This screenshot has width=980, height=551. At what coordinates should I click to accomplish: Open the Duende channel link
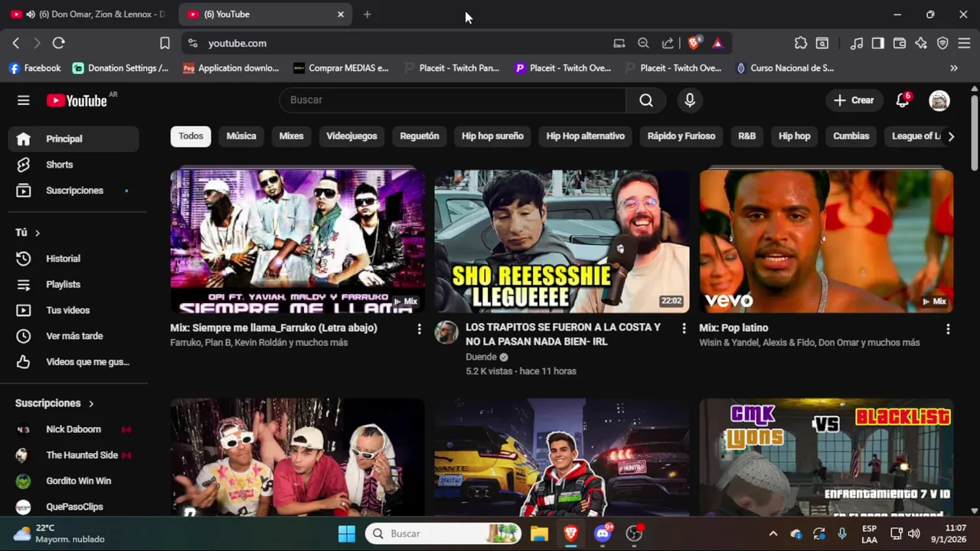coord(479,357)
